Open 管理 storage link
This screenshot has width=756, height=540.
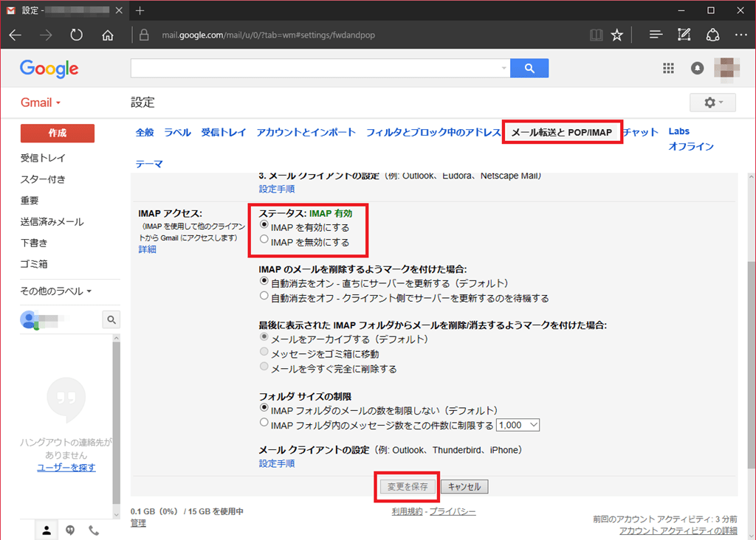(x=138, y=523)
